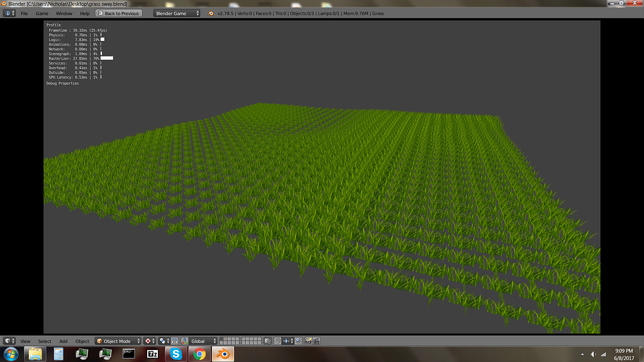The image size is (644, 362).
Task: Open 7-Zip from the taskbar
Action: point(152,354)
